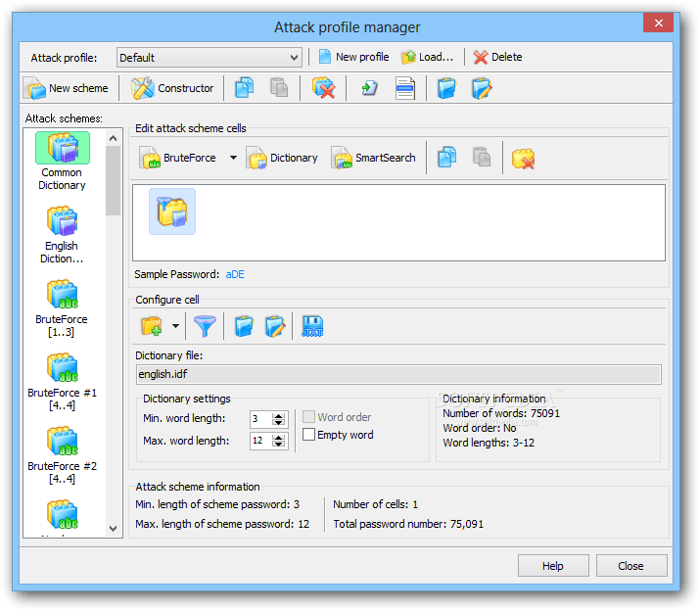Increase Max. word length with up arrow
Screen dimensions: 700x611
[x=279, y=438]
